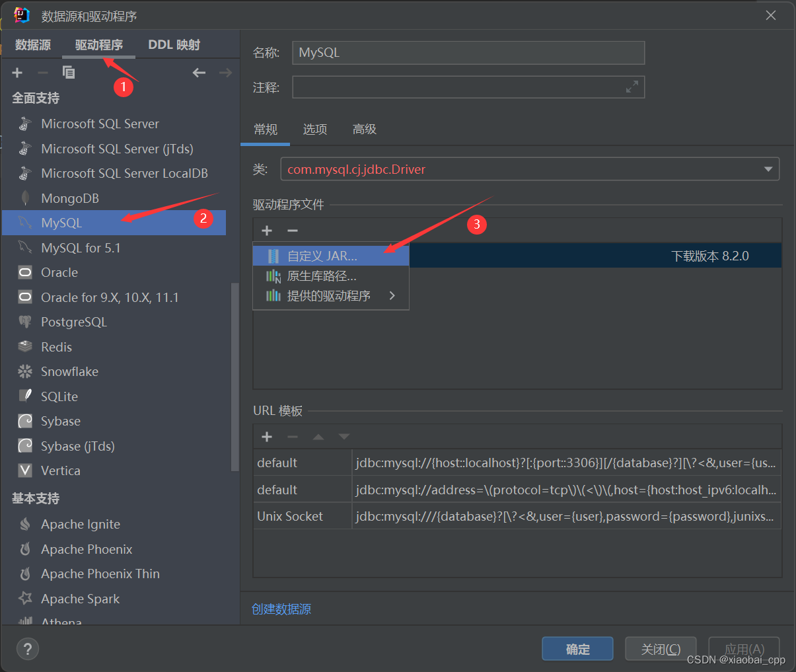Open the driver class dropdown
This screenshot has width=796, height=672.
click(x=768, y=169)
